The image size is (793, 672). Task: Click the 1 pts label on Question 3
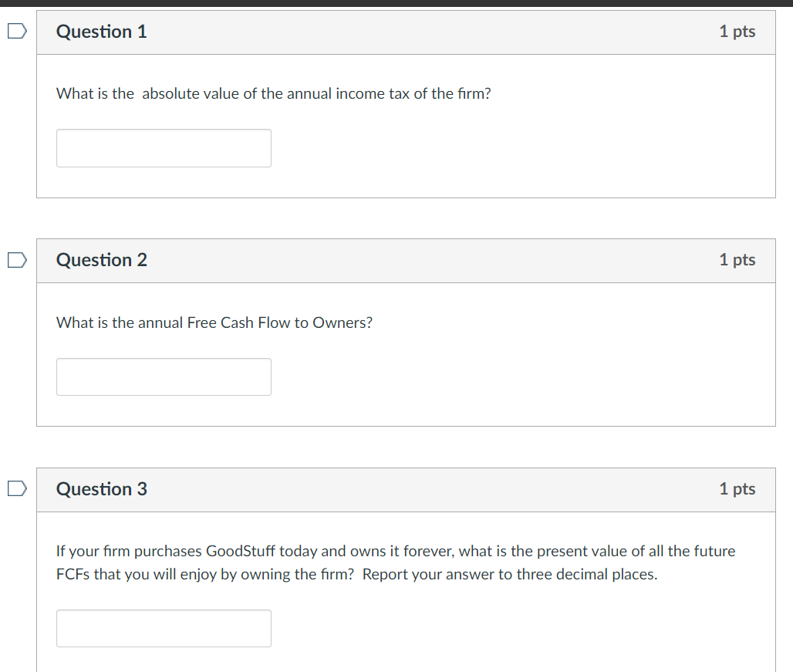point(737,489)
